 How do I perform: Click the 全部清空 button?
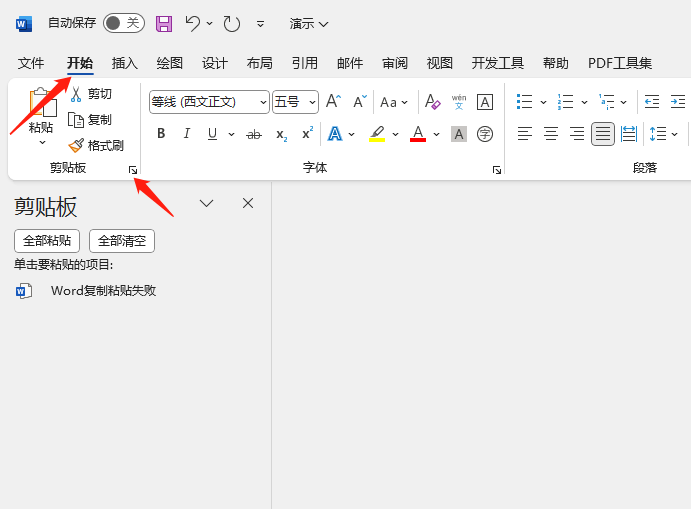(122, 241)
